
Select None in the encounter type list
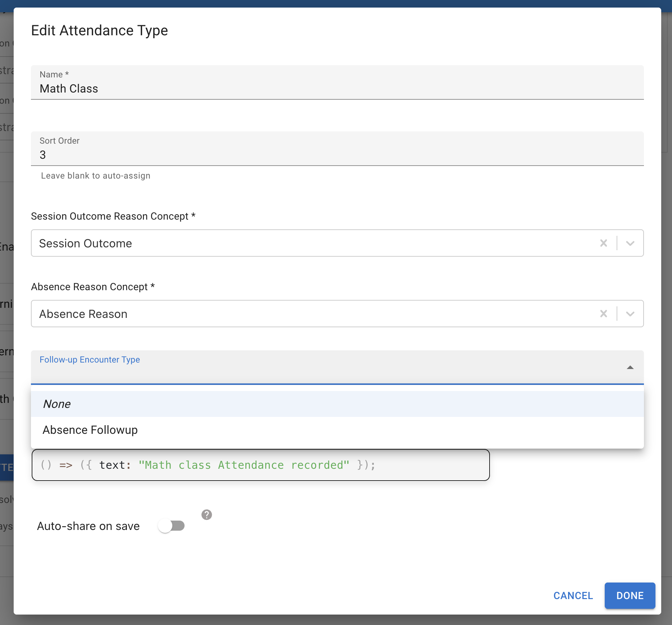click(x=337, y=404)
